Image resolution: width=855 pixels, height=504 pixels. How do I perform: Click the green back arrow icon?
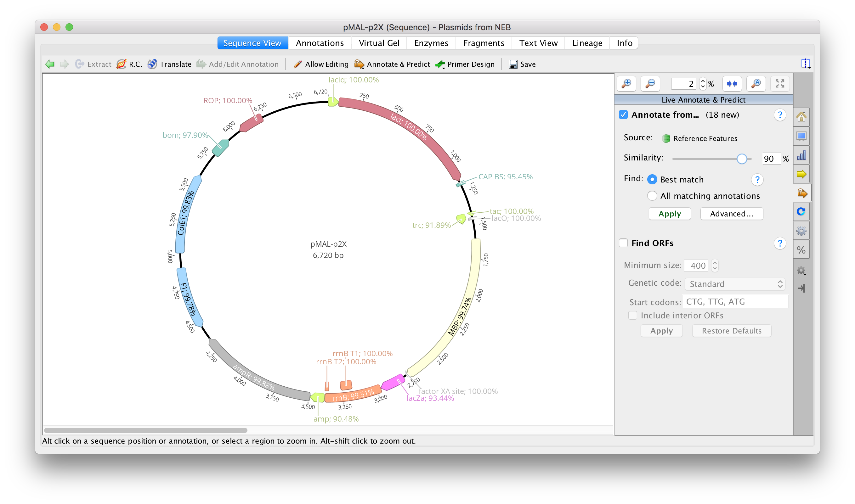(50, 64)
